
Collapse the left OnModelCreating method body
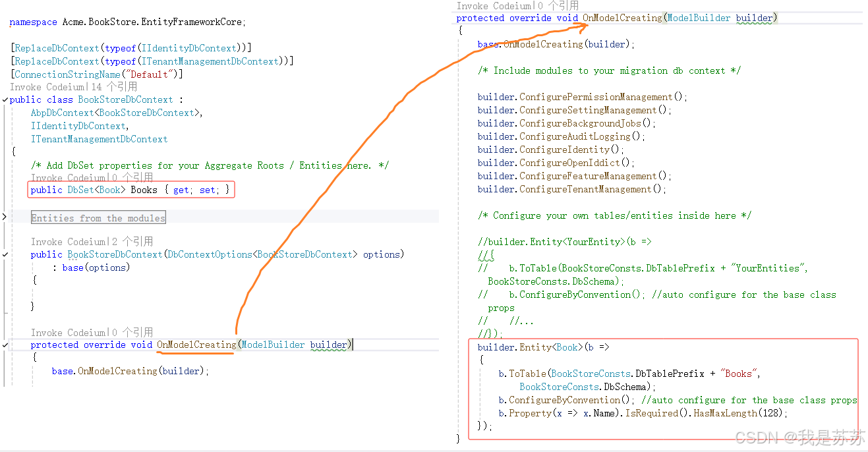pos(5,345)
